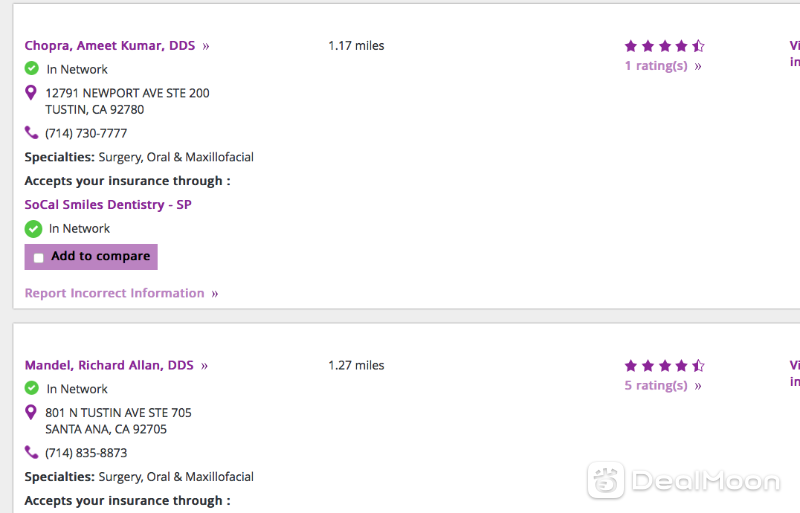Tick the Add to compare checkbox

[38, 258]
